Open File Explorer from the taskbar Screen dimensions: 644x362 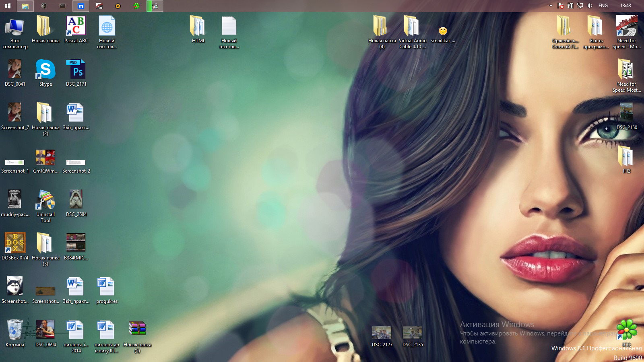(25, 6)
